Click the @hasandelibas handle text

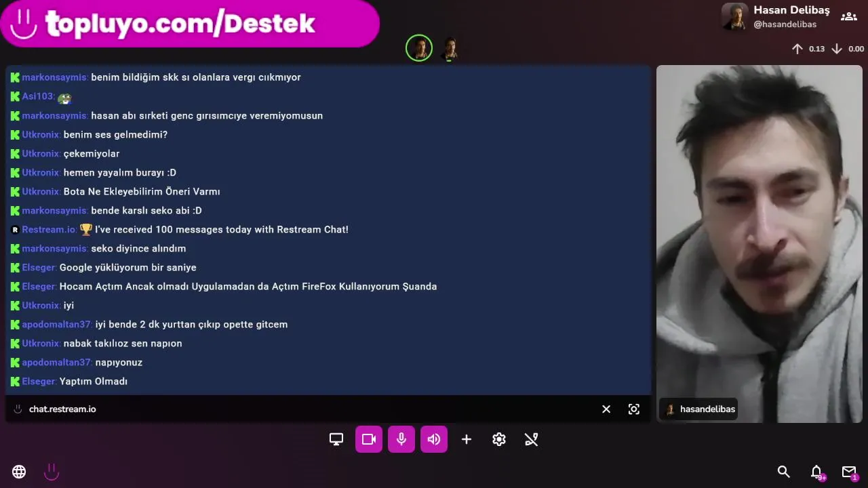tap(785, 24)
